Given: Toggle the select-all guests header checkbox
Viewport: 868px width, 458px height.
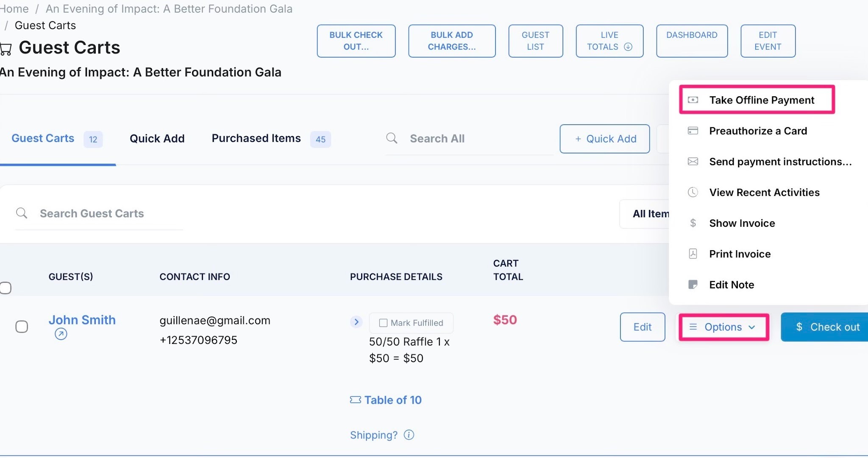Looking at the screenshot, I should 6,288.
